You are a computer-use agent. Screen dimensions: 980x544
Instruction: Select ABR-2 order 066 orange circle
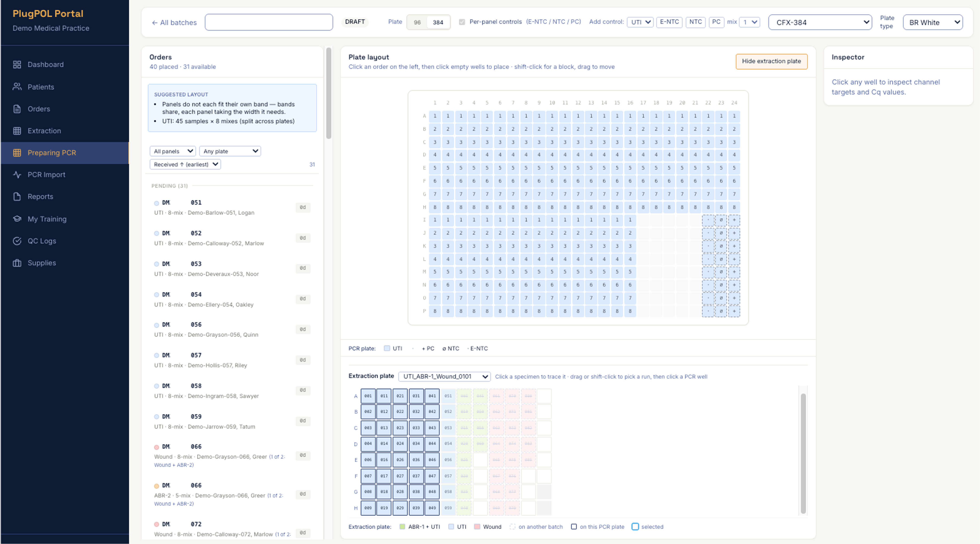coord(156,486)
